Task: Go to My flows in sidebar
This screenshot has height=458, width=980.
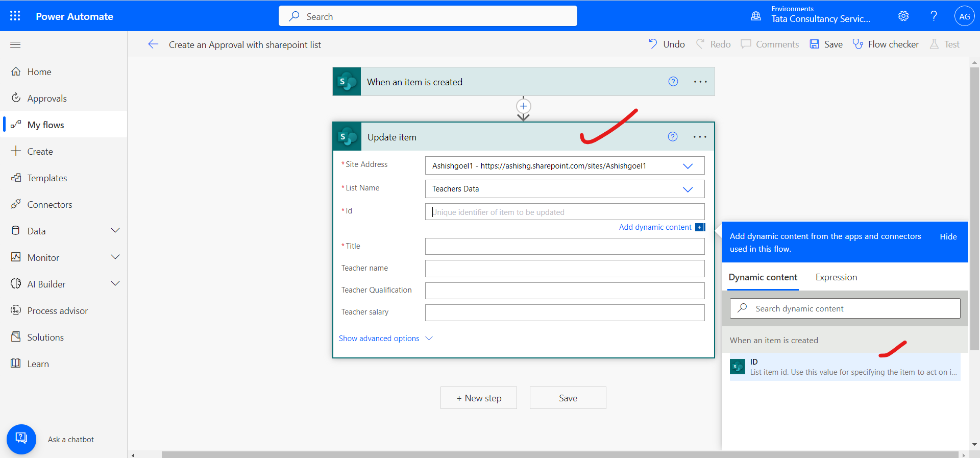Action: (x=45, y=125)
